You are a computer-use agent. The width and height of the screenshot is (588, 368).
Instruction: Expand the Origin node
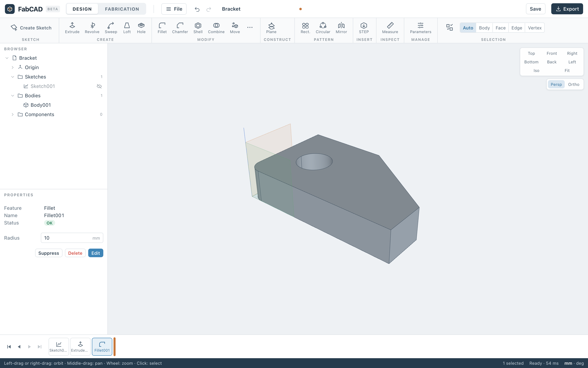(13, 67)
